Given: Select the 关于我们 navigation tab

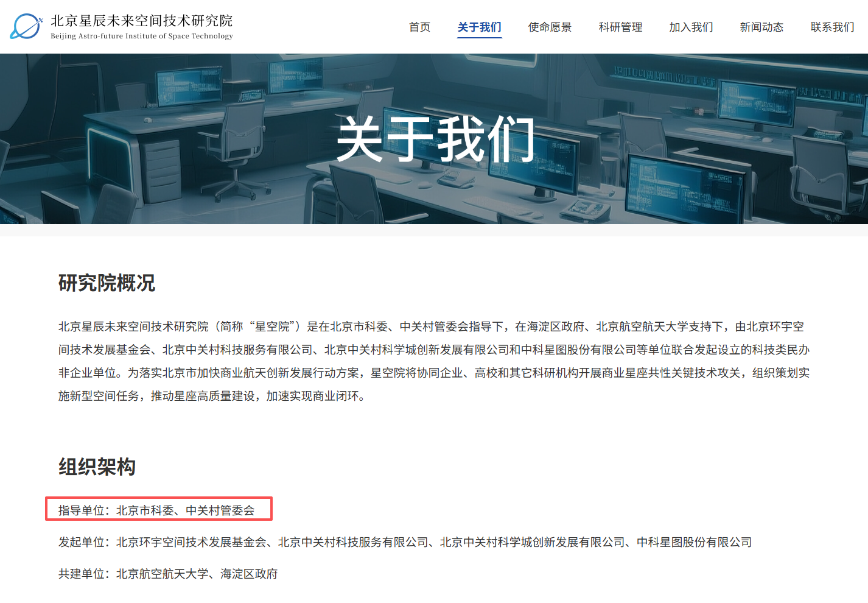Looking at the screenshot, I should (x=480, y=27).
